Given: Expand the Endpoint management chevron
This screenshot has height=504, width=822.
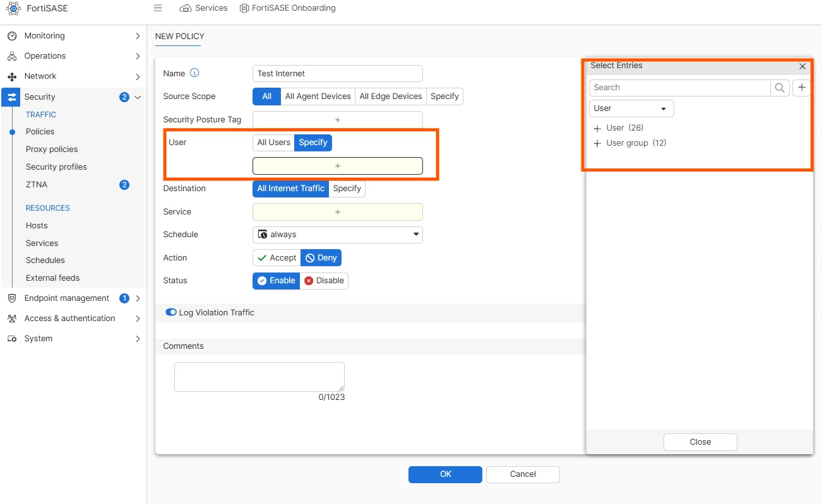Looking at the screenshot, I should pos(138,298).
